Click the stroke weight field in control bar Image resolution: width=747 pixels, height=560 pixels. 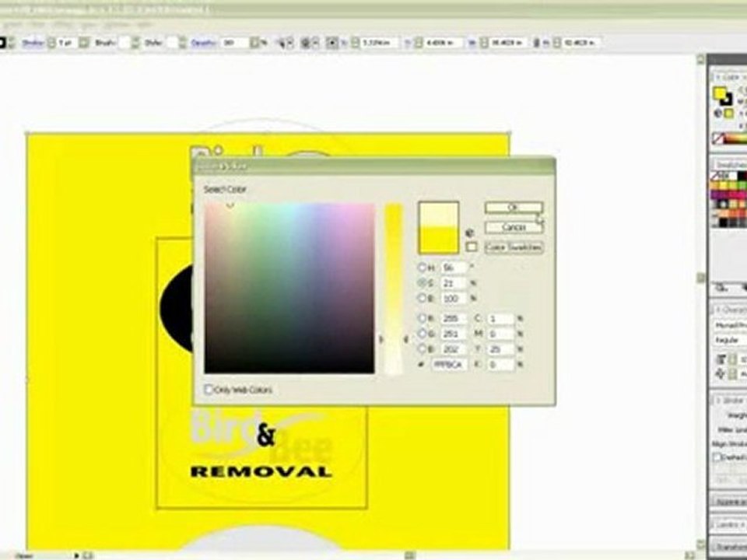(67, 43)
